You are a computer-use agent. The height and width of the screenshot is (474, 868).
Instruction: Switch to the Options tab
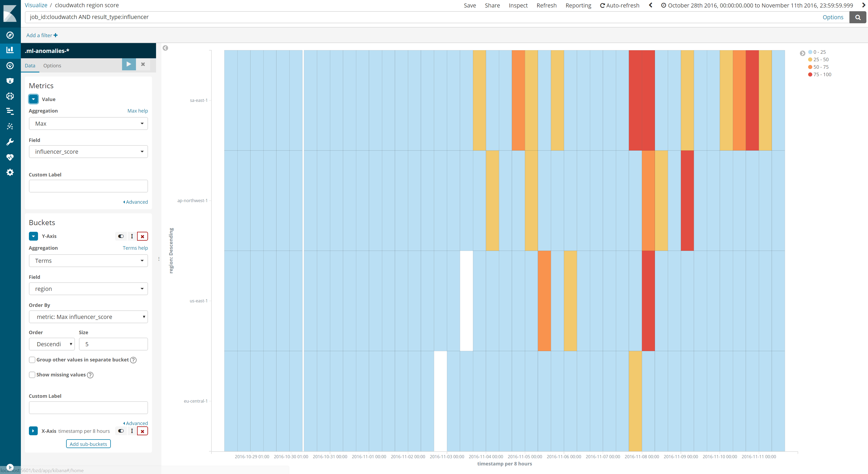point(52,66)
